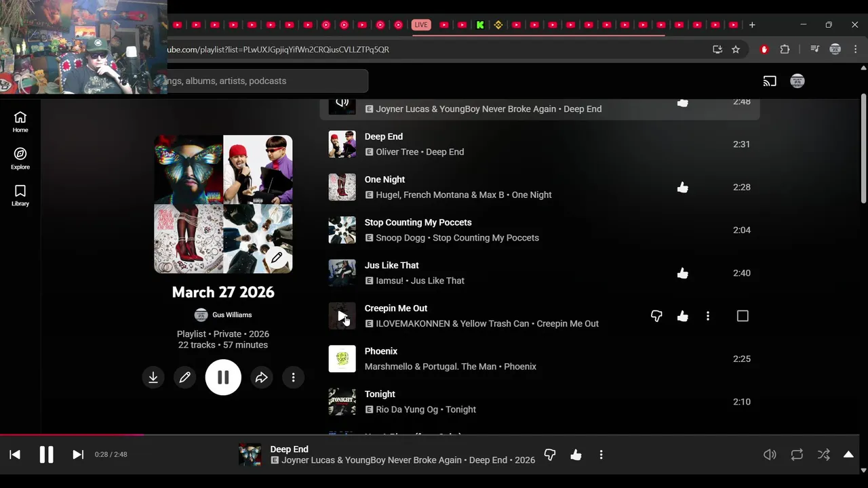The width and height of the screenshot is (868, 488).
Task: Click the Tonight song title
Action: point(380,394)
